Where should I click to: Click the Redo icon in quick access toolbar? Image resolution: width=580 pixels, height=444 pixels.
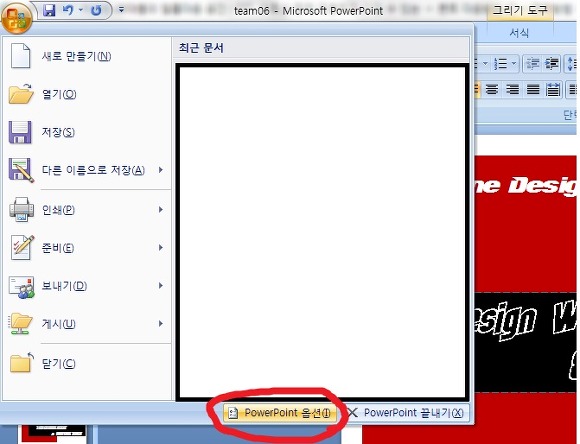pyautogui.click(x=96, y=10)
